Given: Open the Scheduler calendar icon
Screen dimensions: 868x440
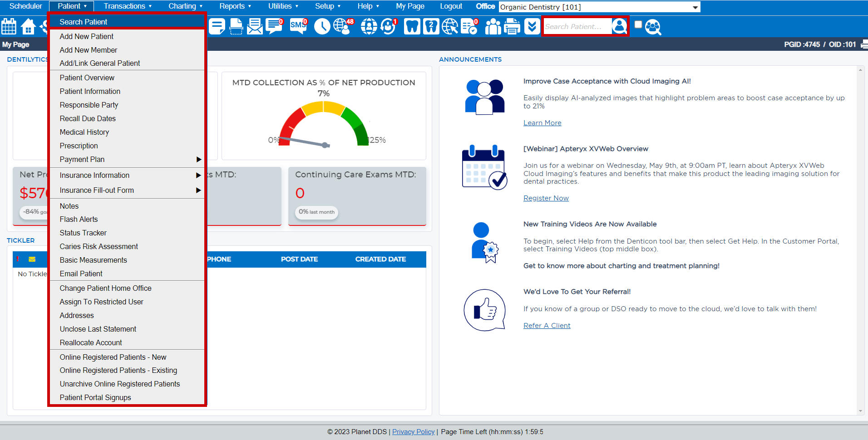Looking at the screenshot, I should 9,27.
